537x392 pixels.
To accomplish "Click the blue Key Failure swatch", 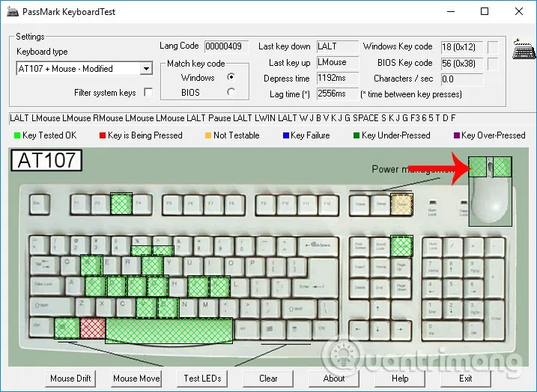I will [x=286, y=135].
